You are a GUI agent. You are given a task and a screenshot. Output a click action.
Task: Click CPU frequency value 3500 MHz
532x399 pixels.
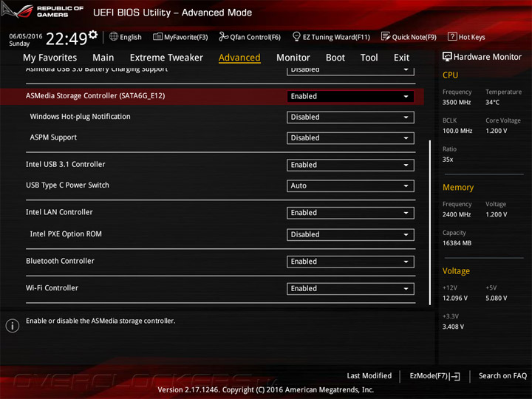point(457,103)
